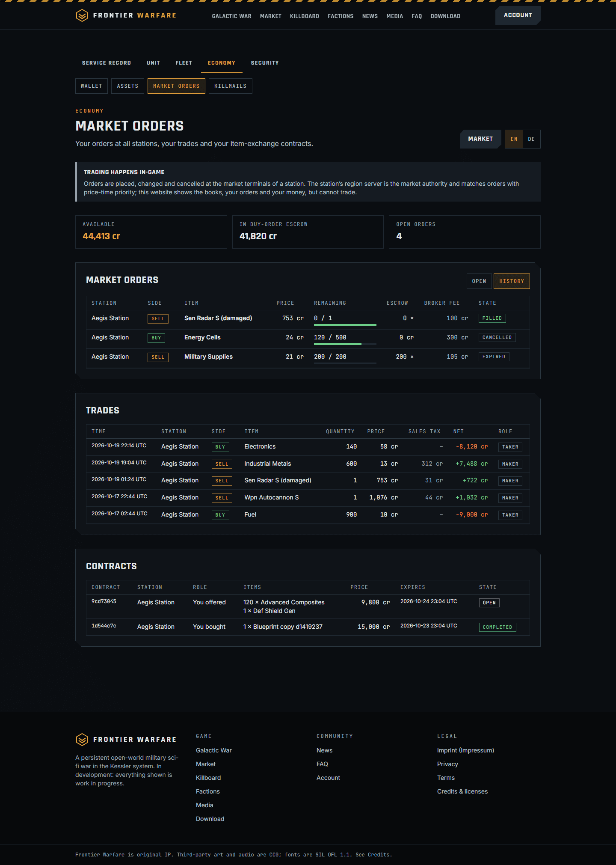Open Killboard in top navigation
The image size is (616, 865).
coord(305,16)
